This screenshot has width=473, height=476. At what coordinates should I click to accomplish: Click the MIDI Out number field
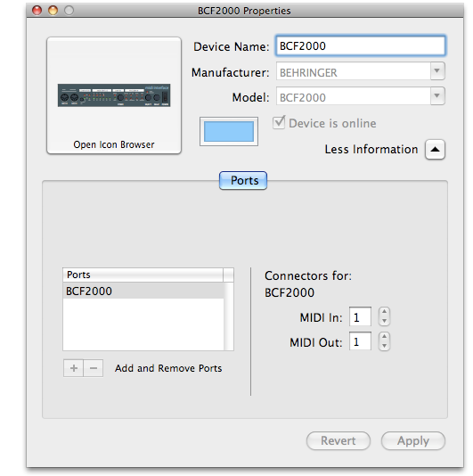pyautogui.click(x=360, y=341)
